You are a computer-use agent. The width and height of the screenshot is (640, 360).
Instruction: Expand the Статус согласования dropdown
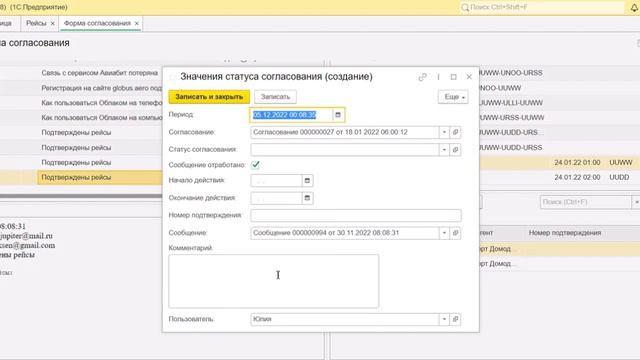(444, 150)
